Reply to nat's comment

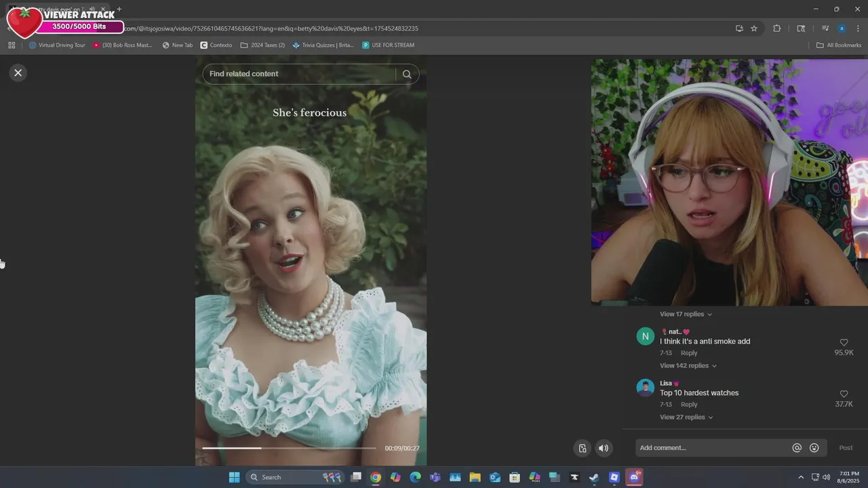[x=689, y=353]
